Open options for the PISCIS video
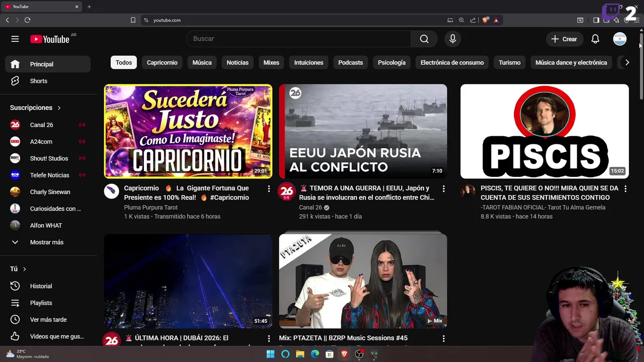644x362 pixels. pos(625,189)
